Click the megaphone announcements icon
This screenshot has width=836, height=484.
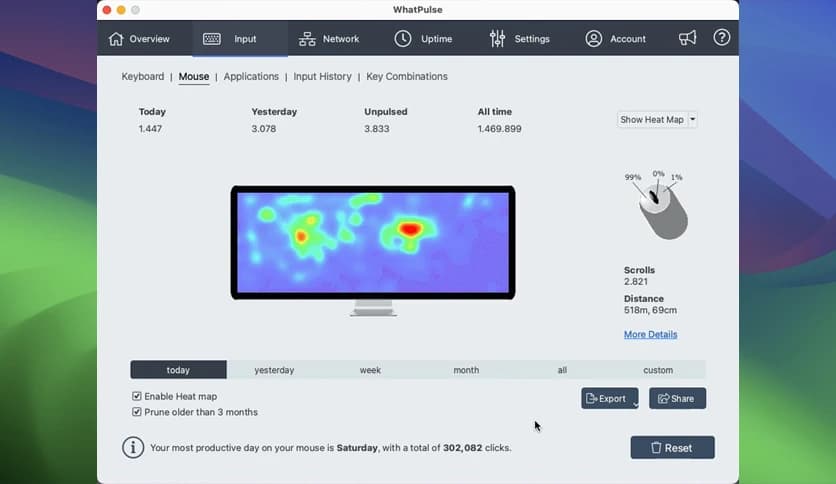click(687, 38)
